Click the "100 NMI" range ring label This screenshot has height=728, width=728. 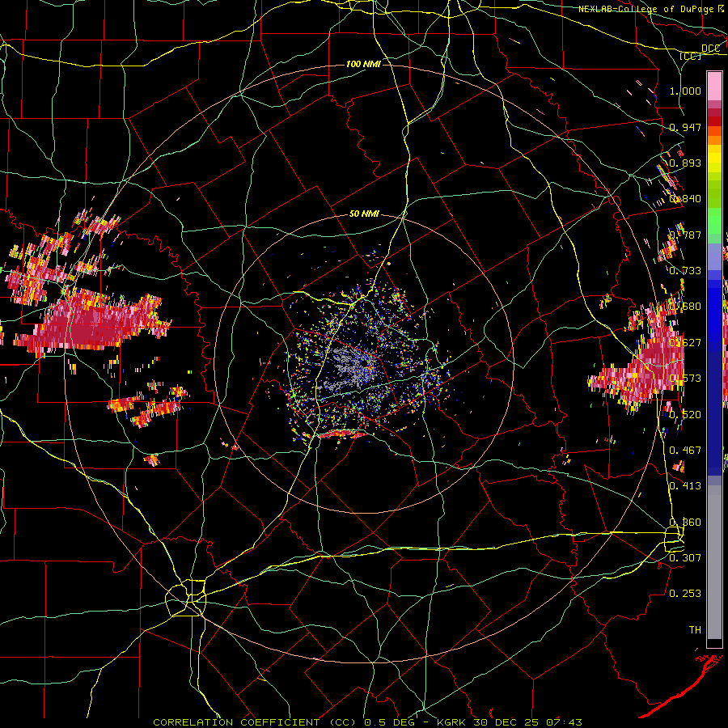(363, 64)
